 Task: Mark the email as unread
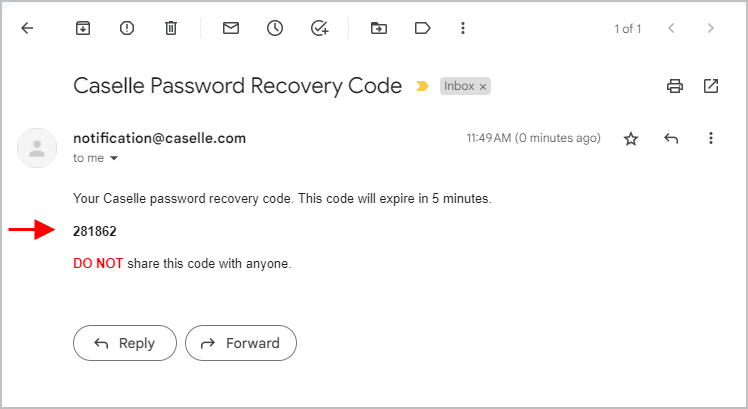(231, 28)
